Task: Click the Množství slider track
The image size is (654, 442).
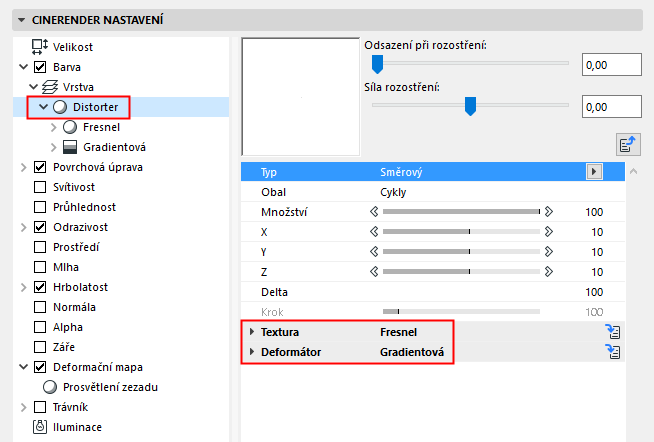Action: [461, 212]
